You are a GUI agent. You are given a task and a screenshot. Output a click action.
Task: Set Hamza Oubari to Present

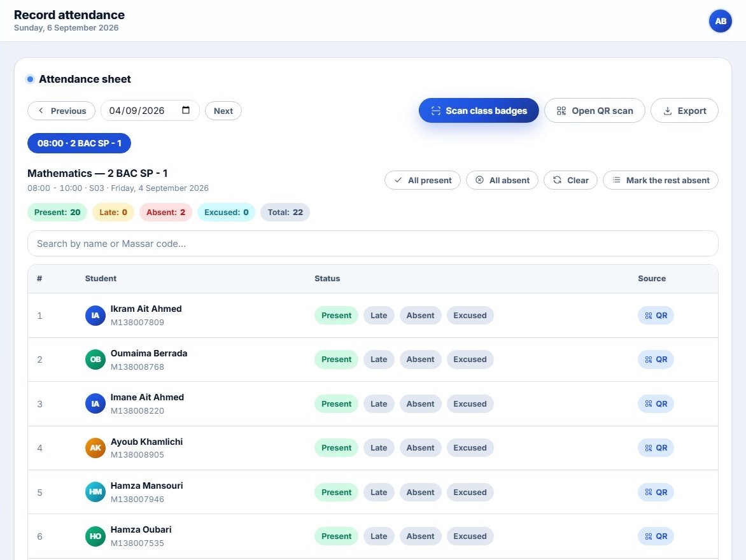[x=336, y=536]
